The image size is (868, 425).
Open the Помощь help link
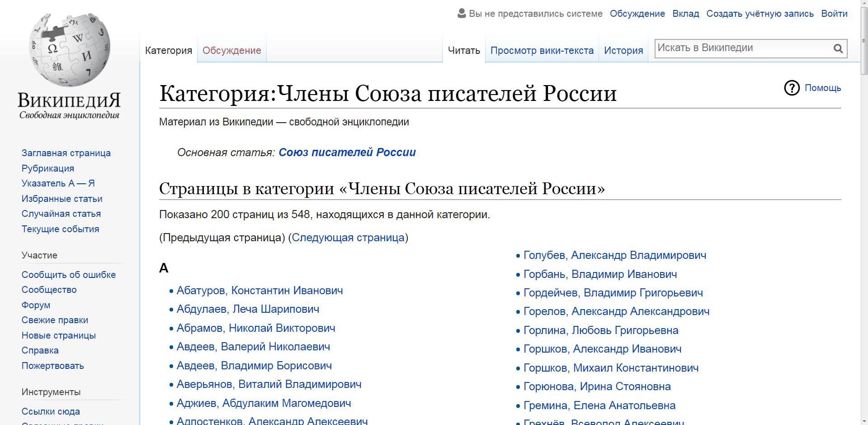[x=823, y=88]
